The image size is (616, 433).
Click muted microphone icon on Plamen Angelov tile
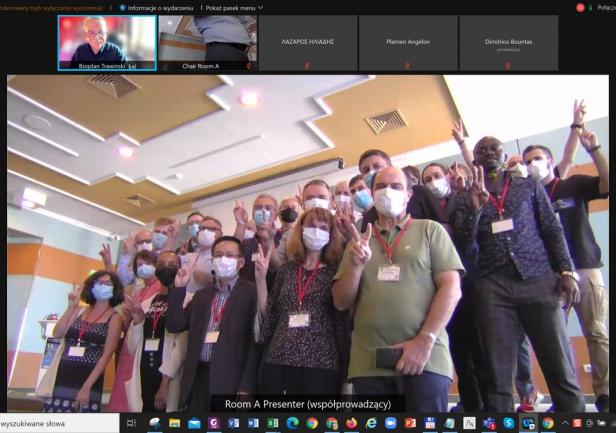point(407,66)
